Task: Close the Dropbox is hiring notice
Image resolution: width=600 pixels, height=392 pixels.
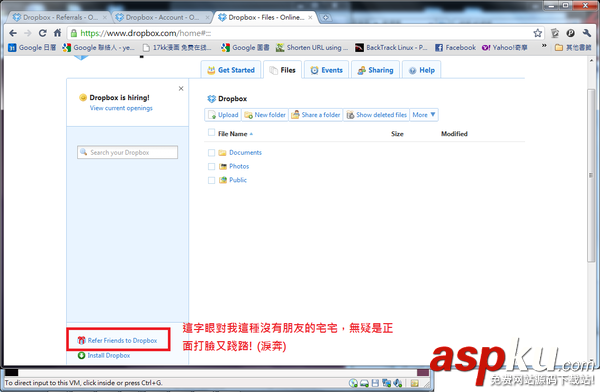Action: [x=181, y=88]
